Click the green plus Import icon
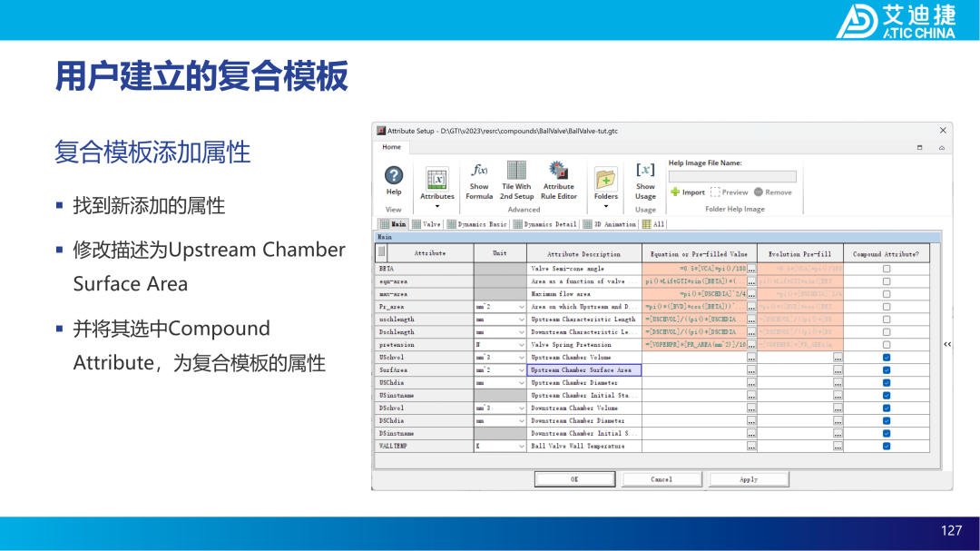The height and width of the screenshot is (551, 980). click(x=675, y=192)
